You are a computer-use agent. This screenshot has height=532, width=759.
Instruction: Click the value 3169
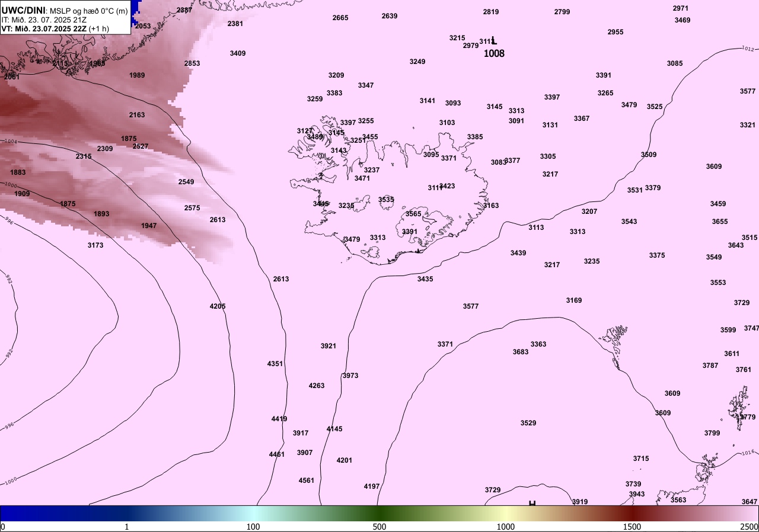coord(574,300)
